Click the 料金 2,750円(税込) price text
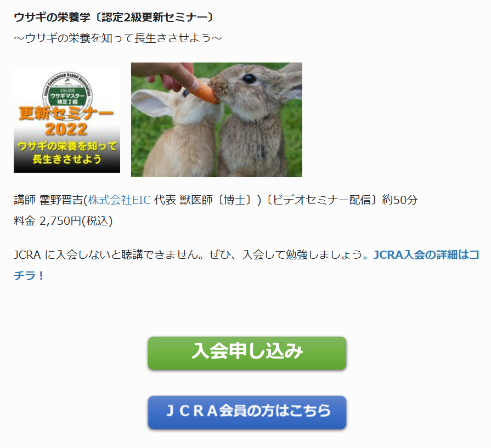The width and height of the screenshot is (491, 448). 63,221
